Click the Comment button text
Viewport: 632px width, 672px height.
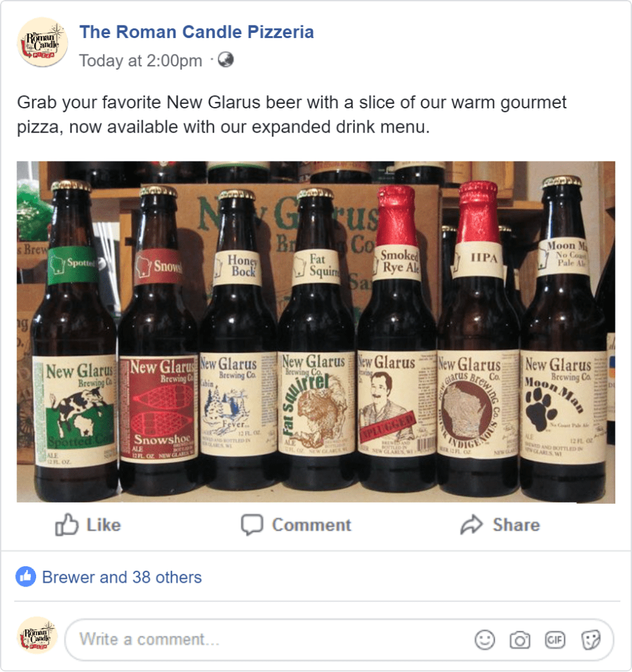click(x=311, y=525)
